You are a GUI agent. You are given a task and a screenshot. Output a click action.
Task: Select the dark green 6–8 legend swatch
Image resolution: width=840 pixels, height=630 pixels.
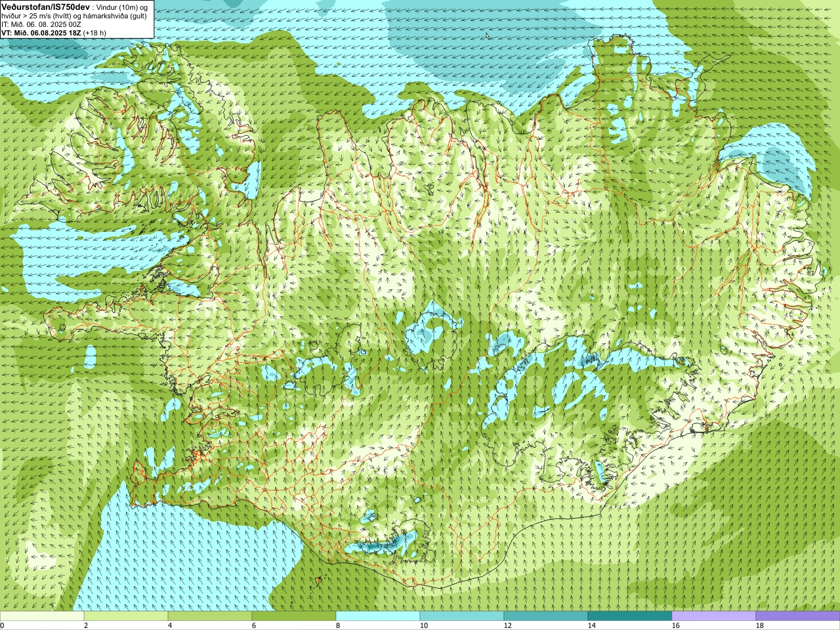294,616
